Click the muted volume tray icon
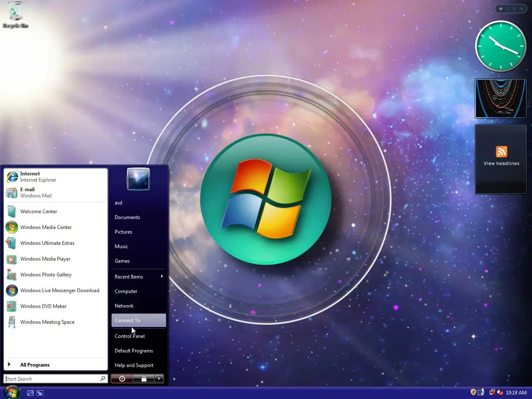This screenshot has height=399, width=532. coord(500,392)
